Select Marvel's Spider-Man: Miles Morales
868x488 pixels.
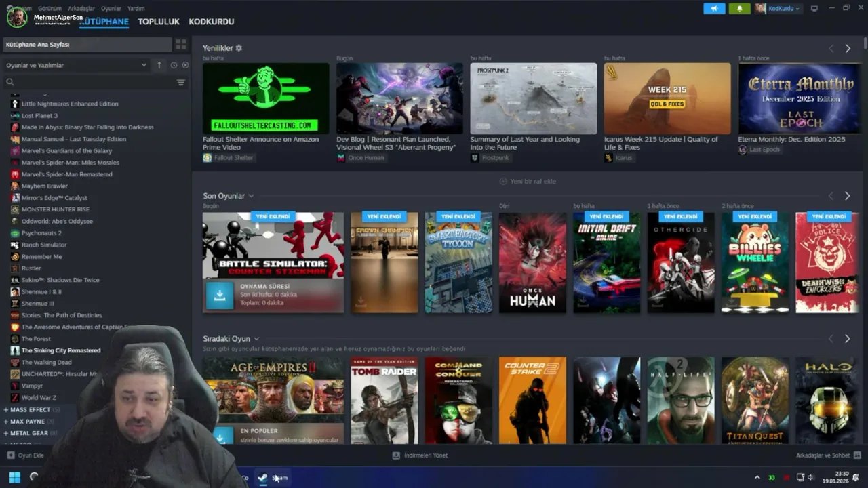(x=71, y=163)
